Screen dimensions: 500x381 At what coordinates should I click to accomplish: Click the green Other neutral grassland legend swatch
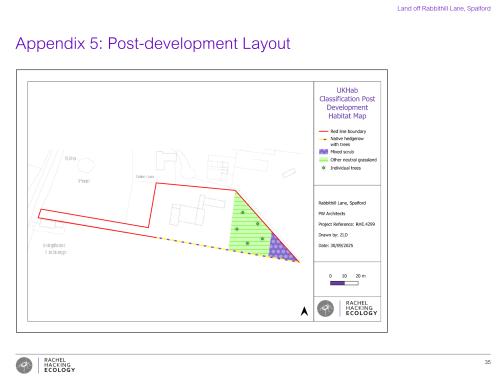pos(323,160)
